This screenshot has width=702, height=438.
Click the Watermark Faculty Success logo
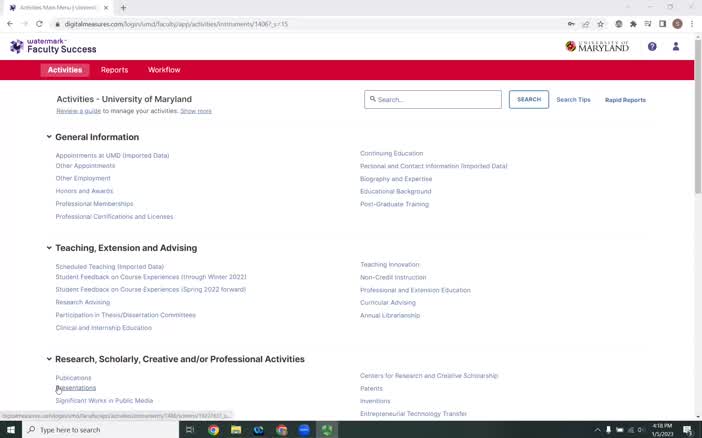[53, 46]
